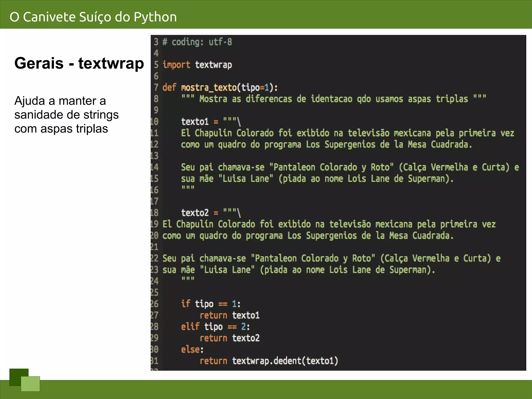Click line number 7 in the gutter
Image resolution: width=532 pixels, height=399 pixels.
pos(156,88)
